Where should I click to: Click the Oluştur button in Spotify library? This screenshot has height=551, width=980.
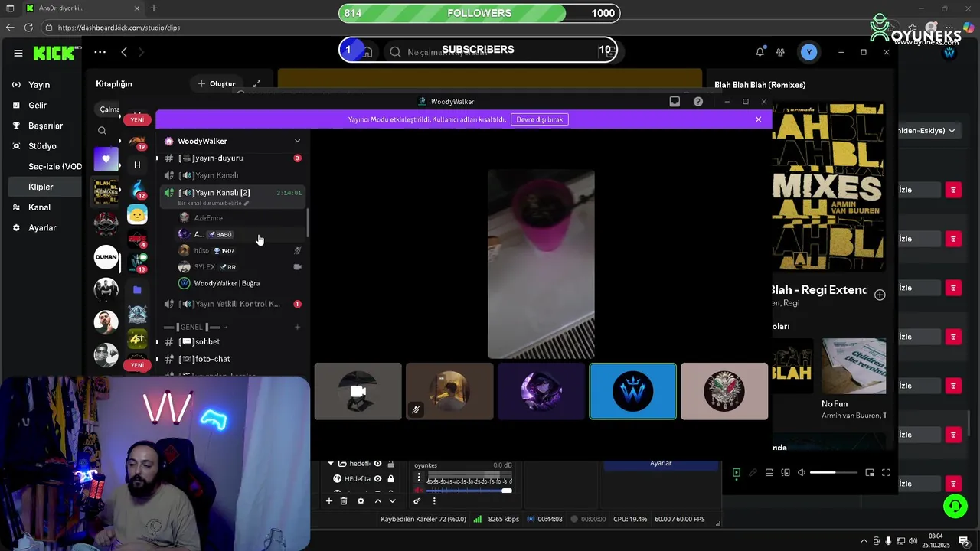click(217, 83)
